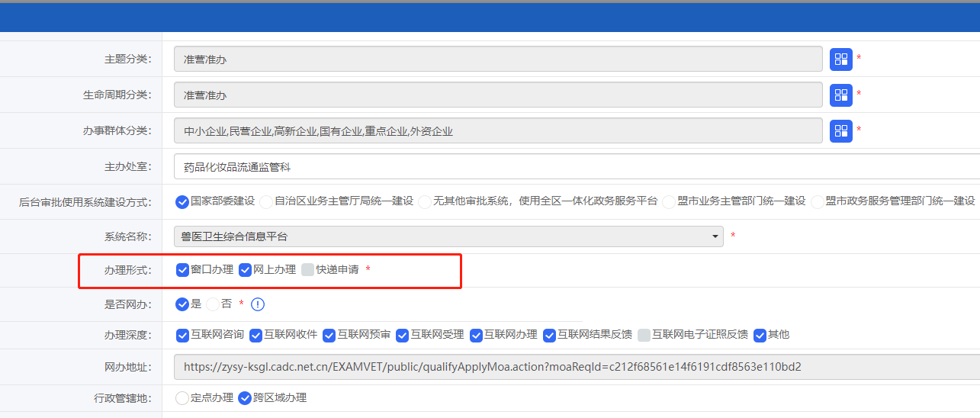Select 否 for 是否网办
Viewport: 980px width, 418px height.
tap(213, 304)
